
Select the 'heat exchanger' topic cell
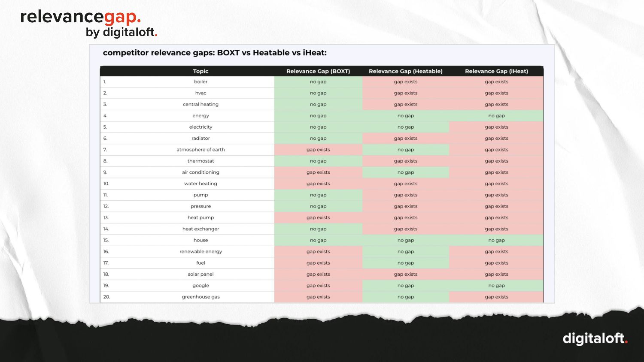click(x=200, y=229)
